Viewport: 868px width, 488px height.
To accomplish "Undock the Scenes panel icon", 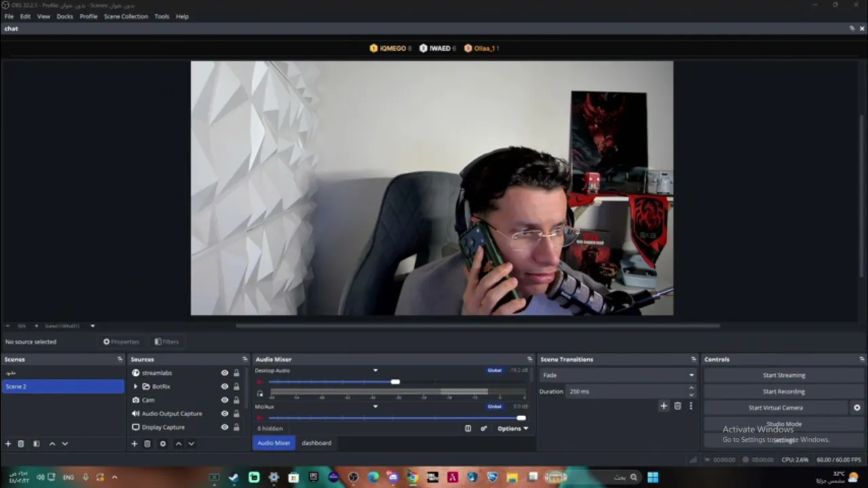I will [x=120, y=359].
